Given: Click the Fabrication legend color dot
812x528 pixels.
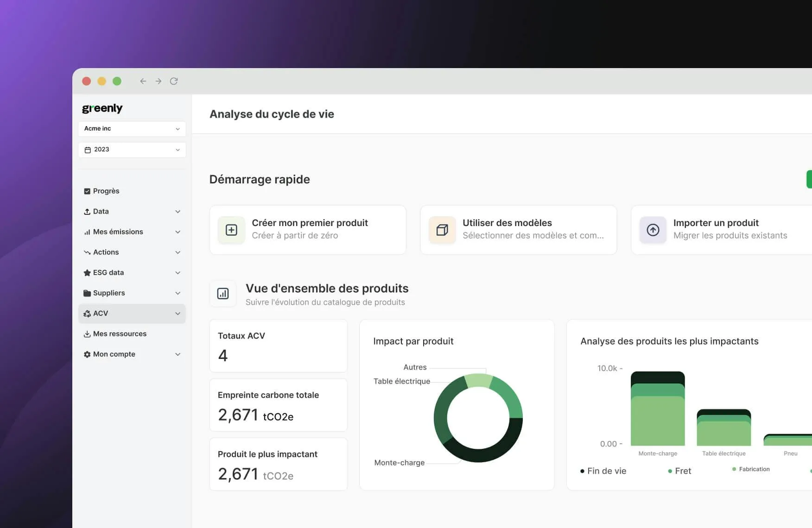Looking at the screenshot, I should coord(734,469).
